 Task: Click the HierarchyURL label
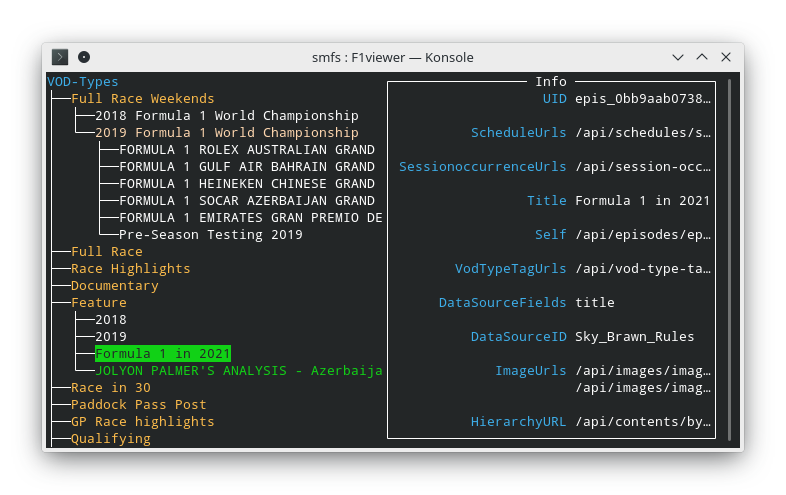pos(519,422)
